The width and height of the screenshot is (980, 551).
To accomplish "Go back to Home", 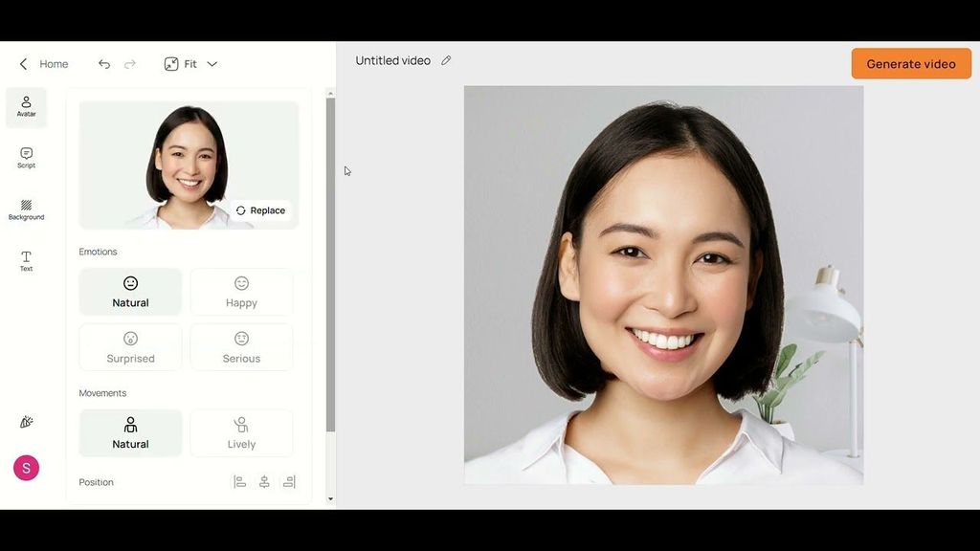I will (x=44, y=64).
